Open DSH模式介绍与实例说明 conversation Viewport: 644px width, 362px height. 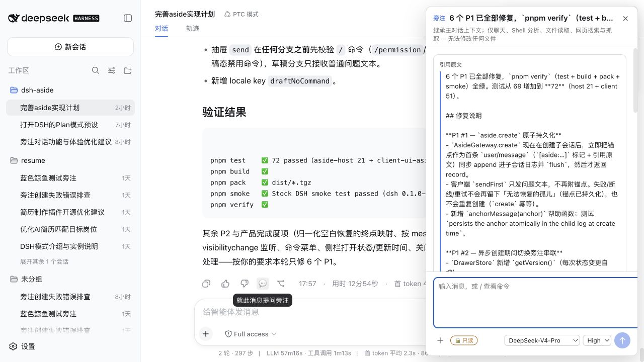click(70, 246)
